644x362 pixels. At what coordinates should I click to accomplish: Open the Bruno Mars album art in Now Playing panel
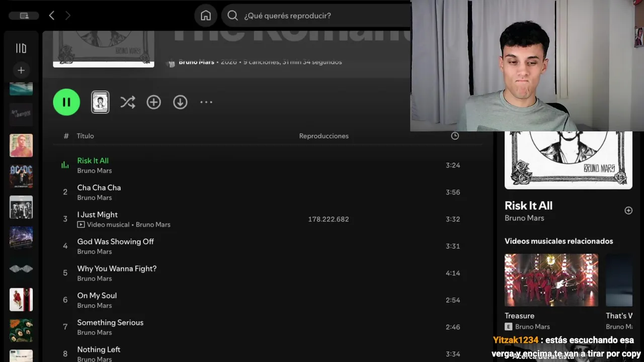click(569, 160)
